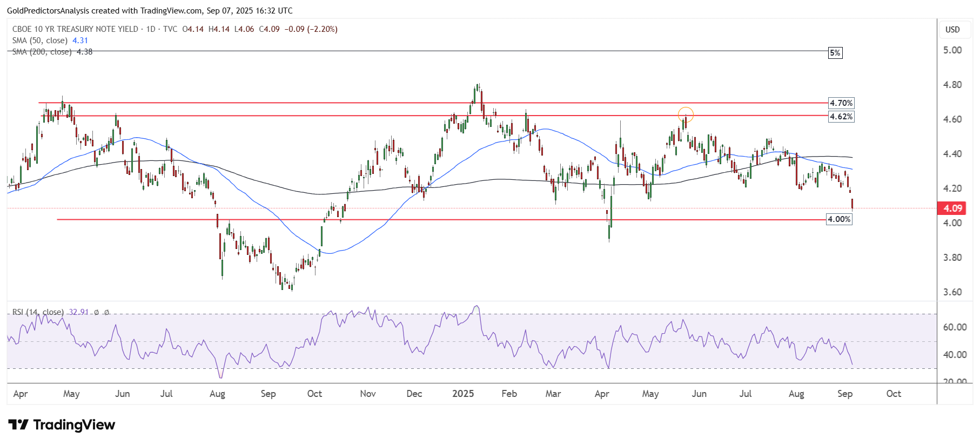Click the 4.60 price axis value
The image size is (980, 445).
click(952, 119)
